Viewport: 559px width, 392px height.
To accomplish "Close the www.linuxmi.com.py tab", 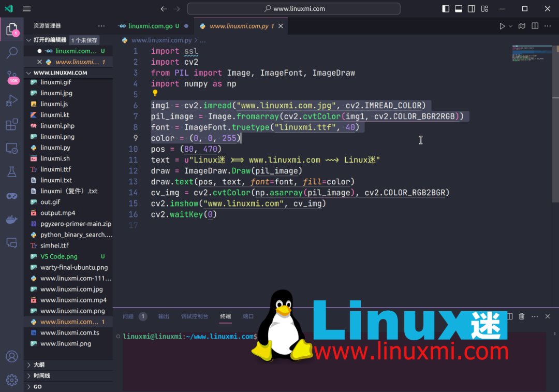I will [x=281, y=26].
